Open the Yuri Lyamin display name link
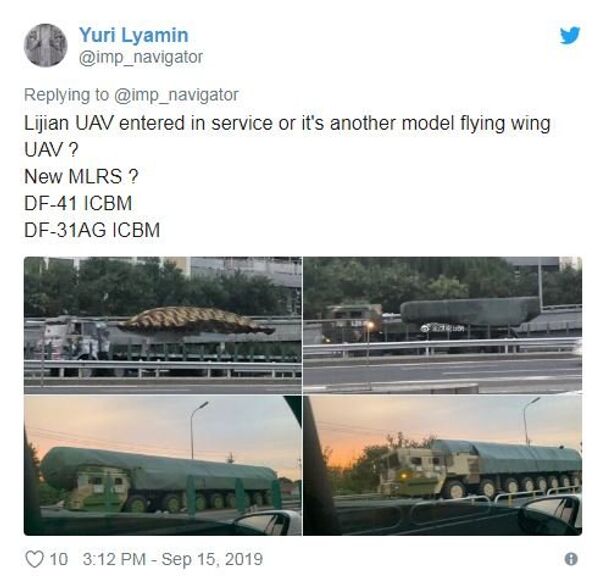This screenshot has width=600, height=578. 134,35
